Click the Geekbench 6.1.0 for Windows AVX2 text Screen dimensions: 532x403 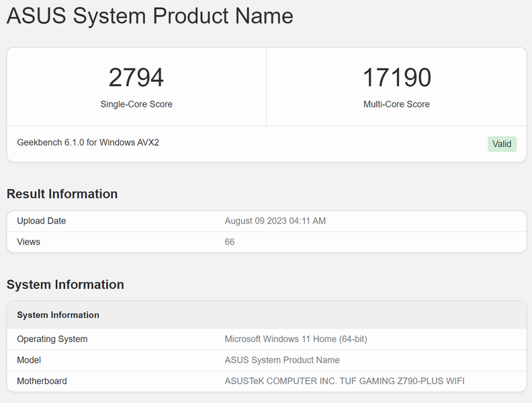(x=88, y=142)
